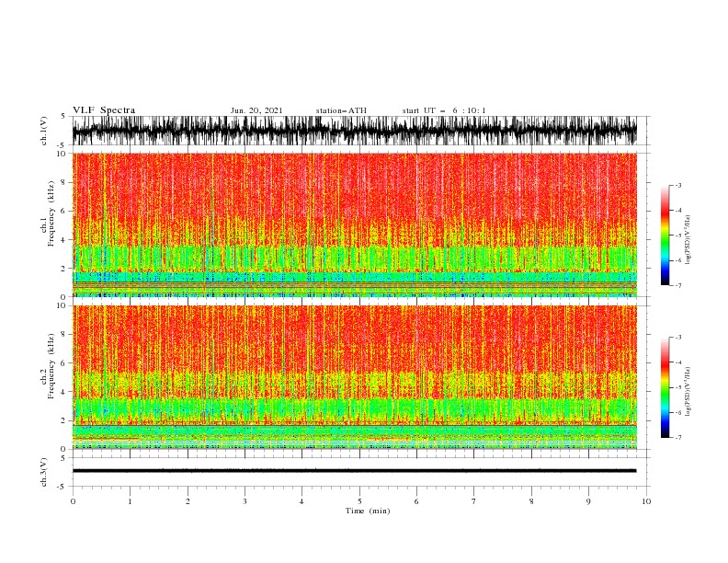Click the ch.2 spectrogram color scale bar
This screenshot has height=563, width=728.
click(665, 387)
